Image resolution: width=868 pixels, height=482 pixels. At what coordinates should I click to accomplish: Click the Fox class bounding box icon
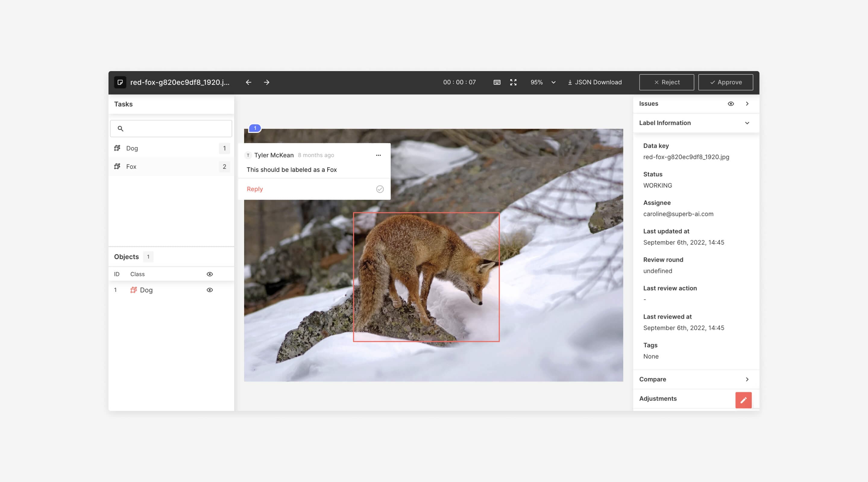[117, 166]
